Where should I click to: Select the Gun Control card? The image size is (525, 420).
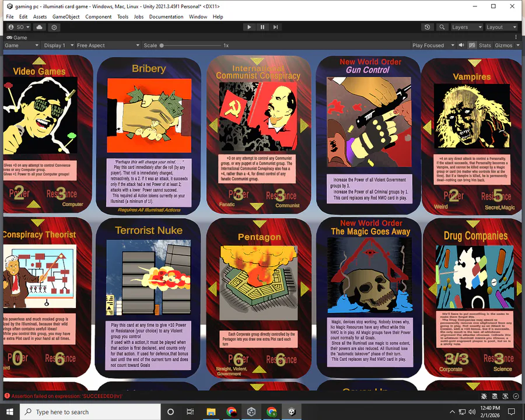click(x=368, y=134)
